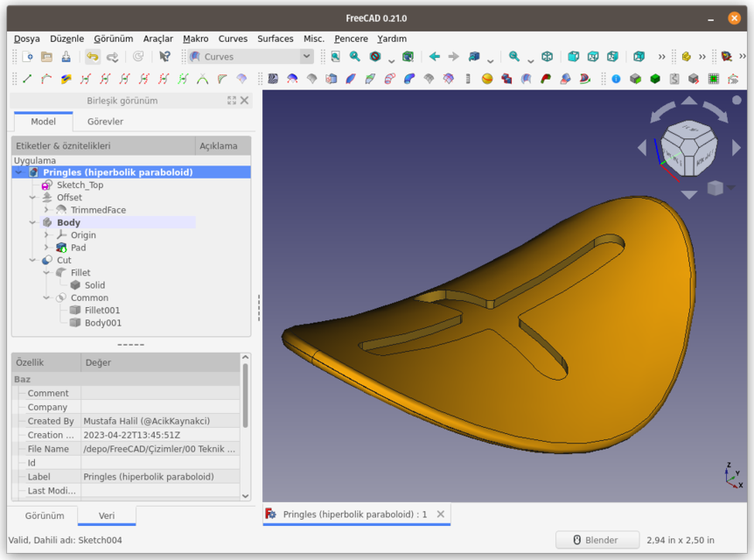The height and width of the screenshot is (560, 754).
Task: Collapse the Body tree node
Action: [x=32, y=223]
